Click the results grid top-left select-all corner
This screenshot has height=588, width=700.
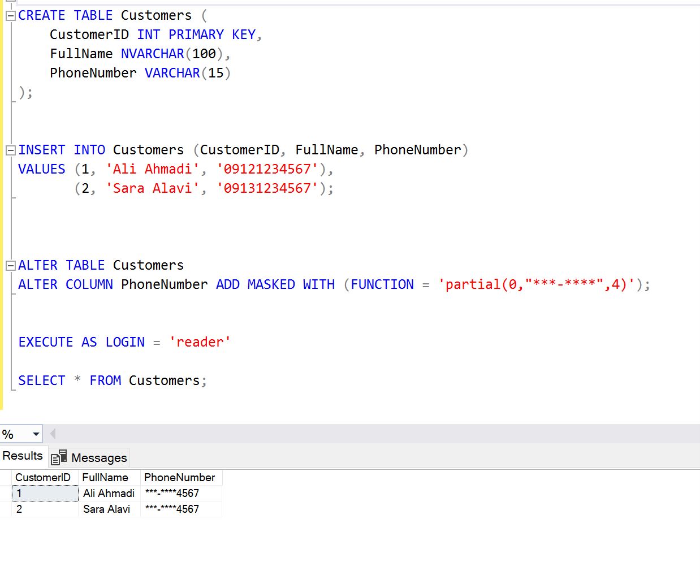[x=6, y=478]
